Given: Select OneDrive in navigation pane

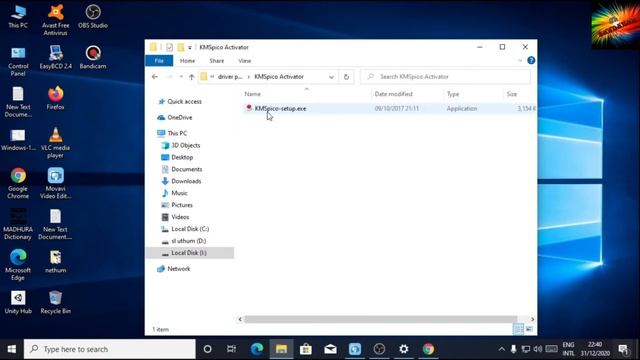Looking at the screenshot, I should pyautogui.click(x=180, y=118).
